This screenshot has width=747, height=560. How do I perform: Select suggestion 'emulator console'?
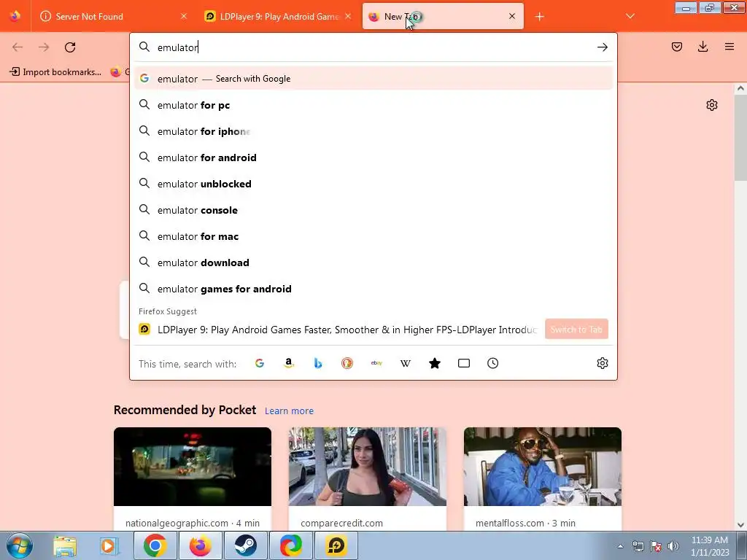(x=373, y=210)
